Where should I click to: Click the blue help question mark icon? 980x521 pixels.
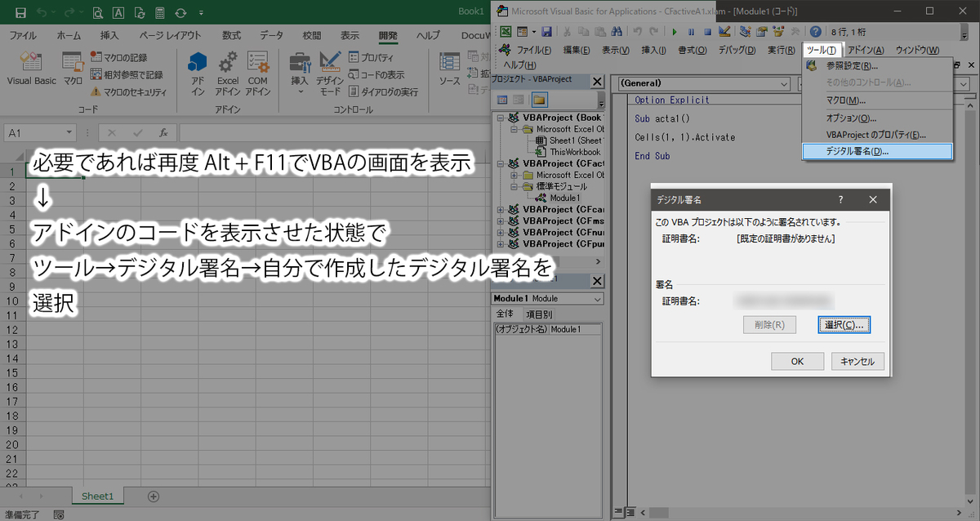[816, 31]
